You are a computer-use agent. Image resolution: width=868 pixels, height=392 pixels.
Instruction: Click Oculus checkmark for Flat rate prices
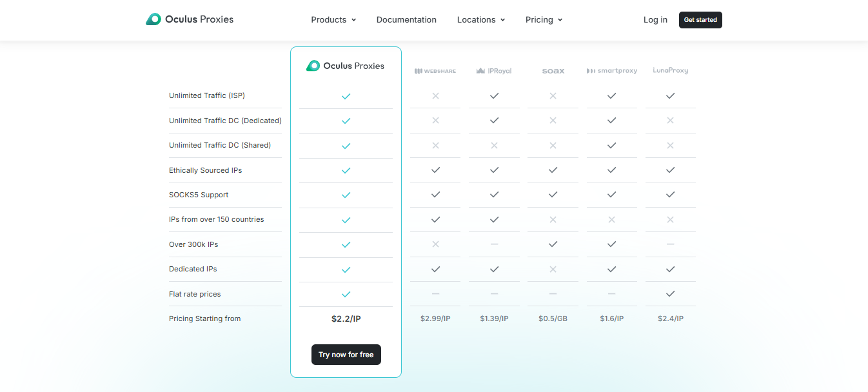(346, 294)
